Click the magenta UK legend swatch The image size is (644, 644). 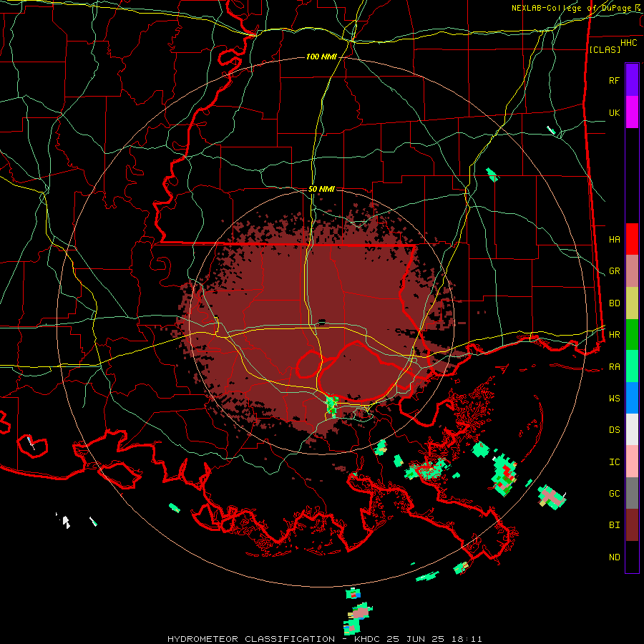coord(632,112)
